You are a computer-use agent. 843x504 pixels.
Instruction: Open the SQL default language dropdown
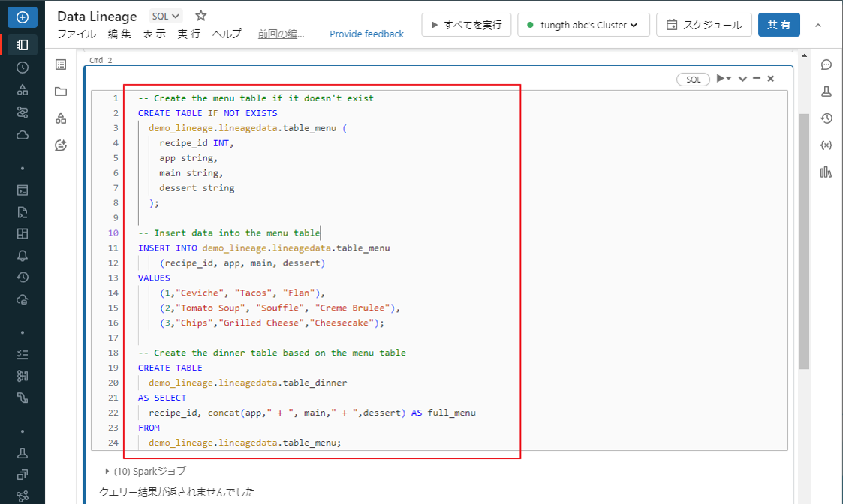pos(166,16)
